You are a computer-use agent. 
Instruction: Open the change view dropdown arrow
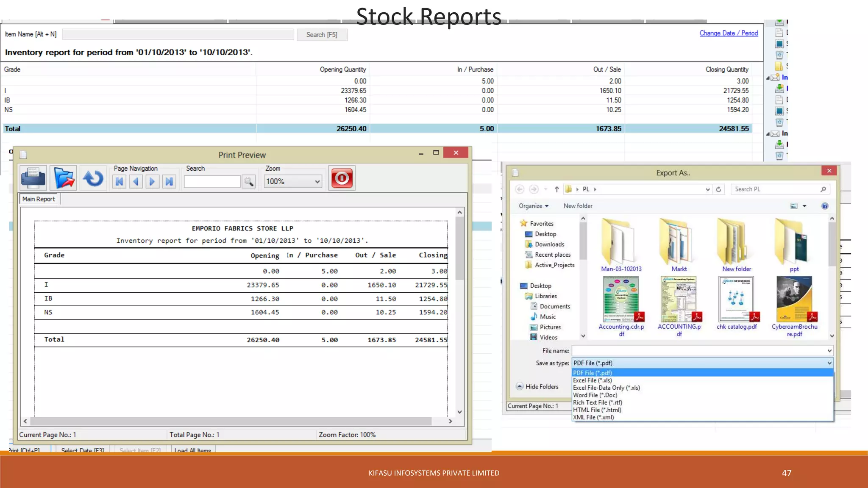click(x=804, y=206)
